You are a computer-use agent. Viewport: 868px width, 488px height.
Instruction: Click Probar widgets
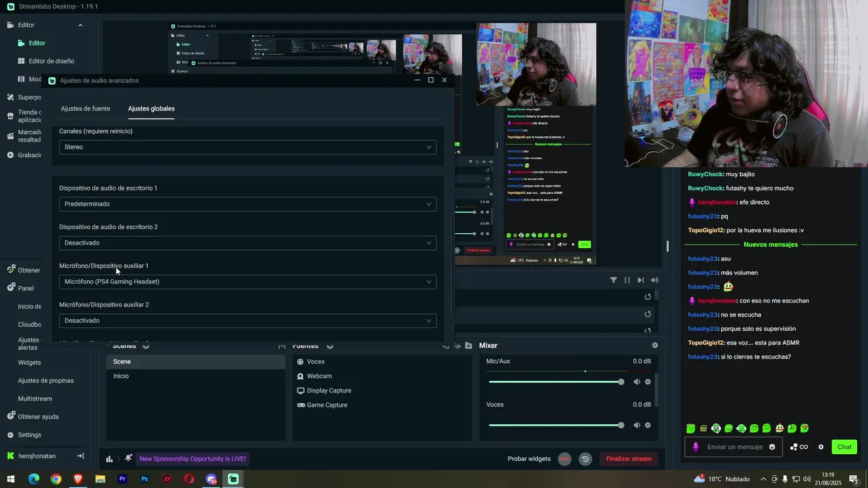(x=529, y=459)
